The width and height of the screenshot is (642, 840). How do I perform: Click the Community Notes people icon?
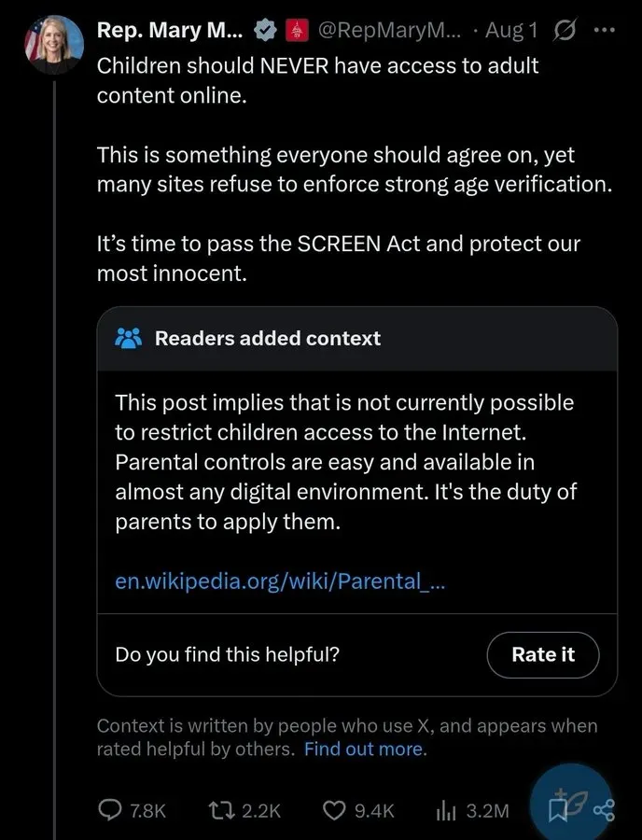coord(128,339)
